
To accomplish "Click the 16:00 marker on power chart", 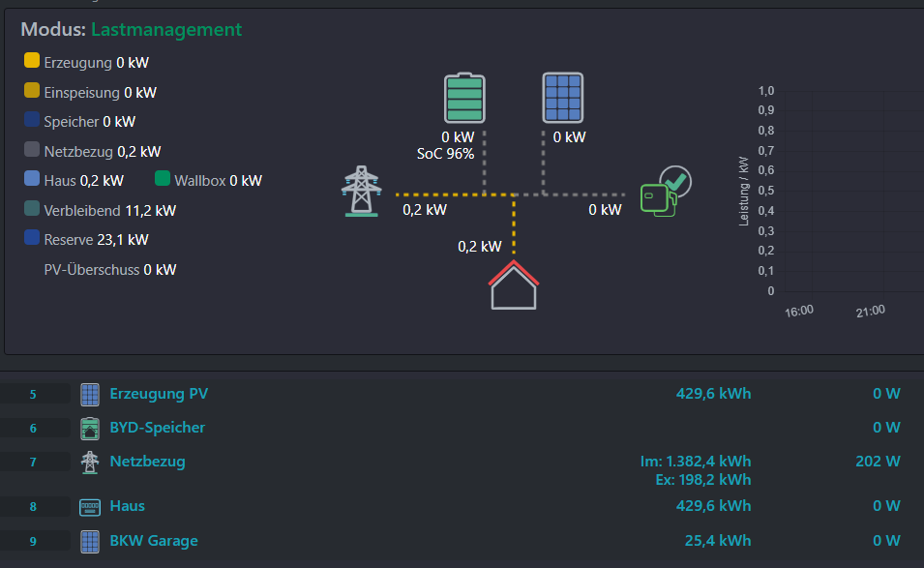I will [x=799, y=311].
